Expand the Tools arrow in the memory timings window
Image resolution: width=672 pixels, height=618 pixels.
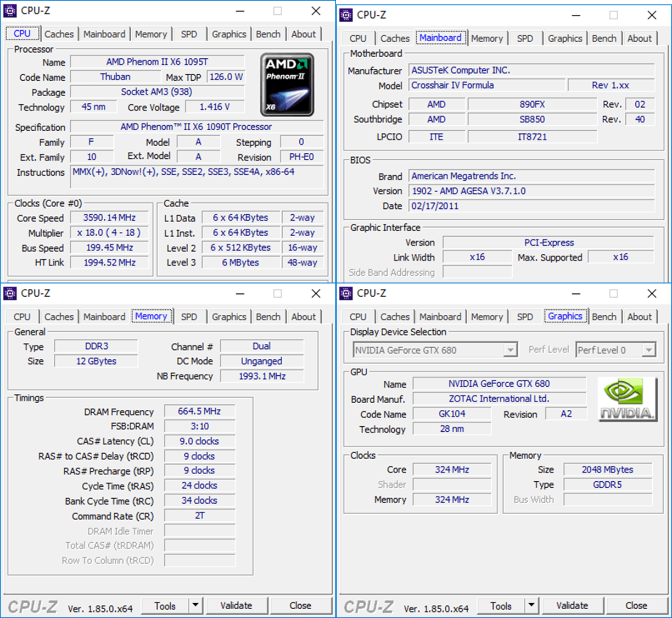(x=195, y=605)
